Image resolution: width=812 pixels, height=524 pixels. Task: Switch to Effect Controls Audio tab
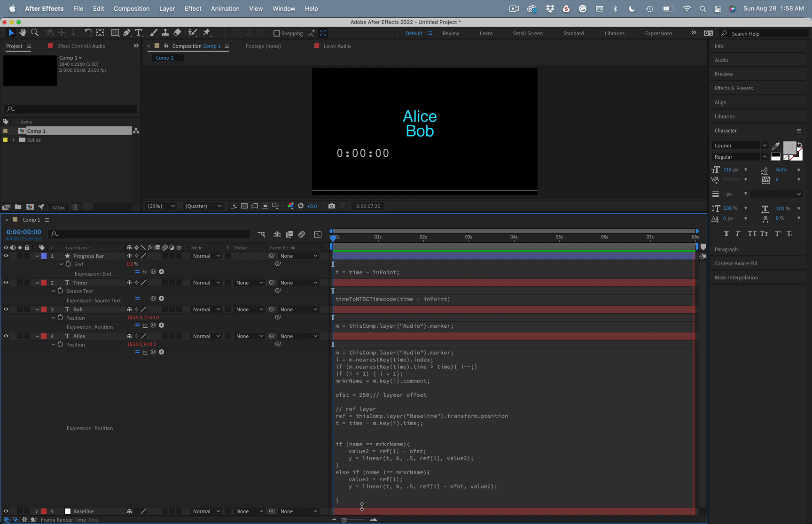click(x=81, y=46)
